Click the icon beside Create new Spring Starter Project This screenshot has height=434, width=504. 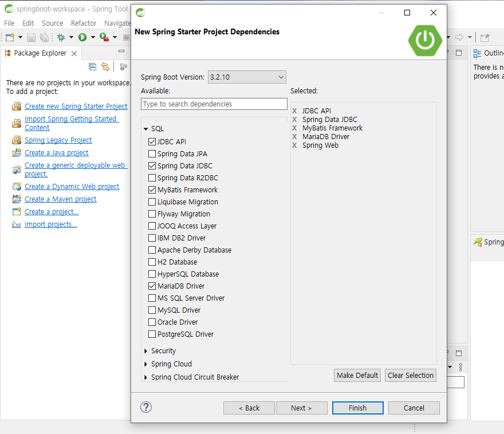[17, 106]
